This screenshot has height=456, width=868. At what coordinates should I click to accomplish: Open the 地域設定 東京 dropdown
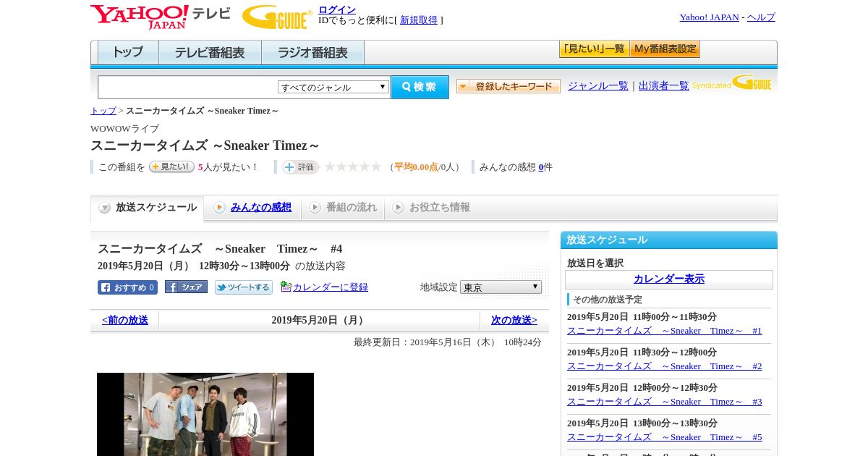[501, 287]
